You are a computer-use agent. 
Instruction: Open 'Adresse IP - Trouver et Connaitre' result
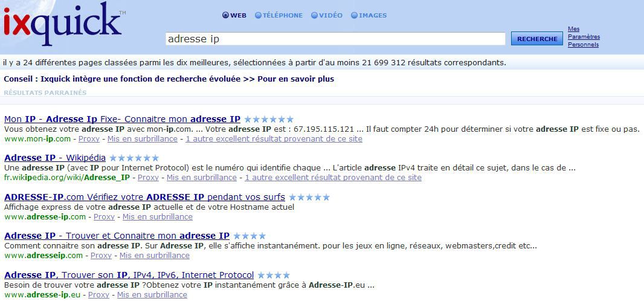(117, 236)
